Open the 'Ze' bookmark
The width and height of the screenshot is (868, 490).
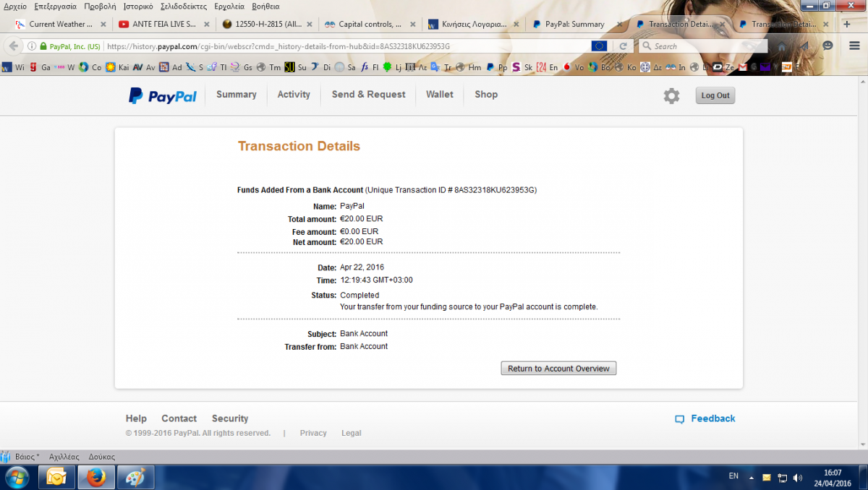pyautogui.click(x=723, y=67)
